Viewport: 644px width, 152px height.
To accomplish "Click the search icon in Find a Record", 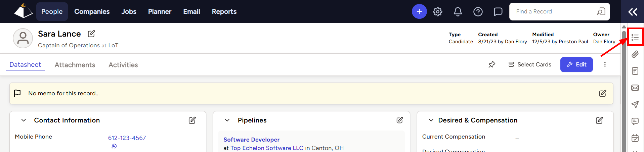I will (601, 11).
